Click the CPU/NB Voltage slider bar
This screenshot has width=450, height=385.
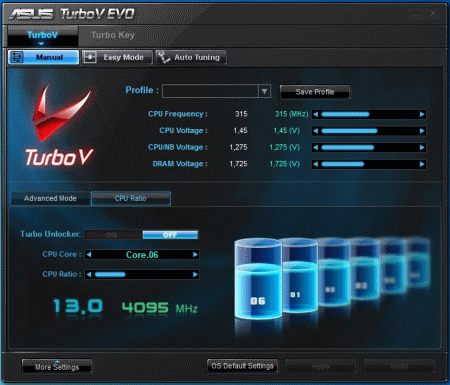(369, 147)
